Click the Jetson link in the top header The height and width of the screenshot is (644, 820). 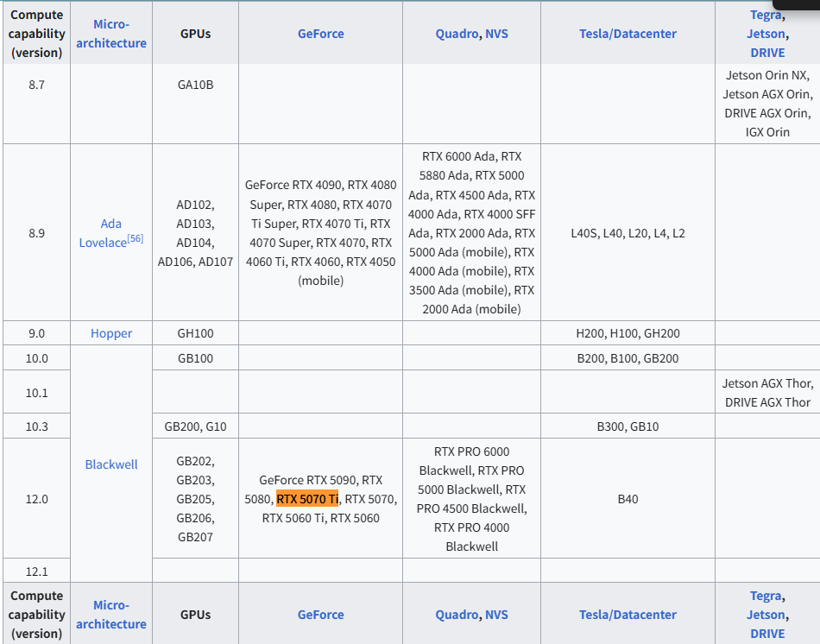point(764,34)
